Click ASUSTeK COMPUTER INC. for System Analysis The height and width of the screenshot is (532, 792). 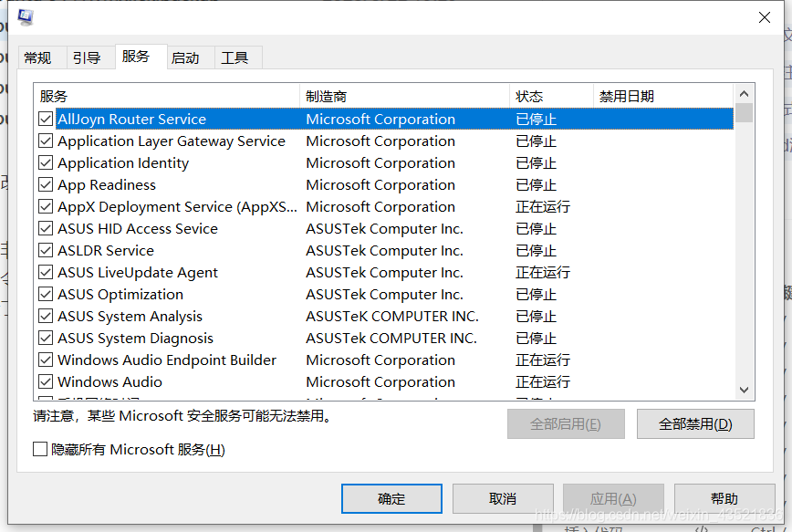tap(392, 317)
